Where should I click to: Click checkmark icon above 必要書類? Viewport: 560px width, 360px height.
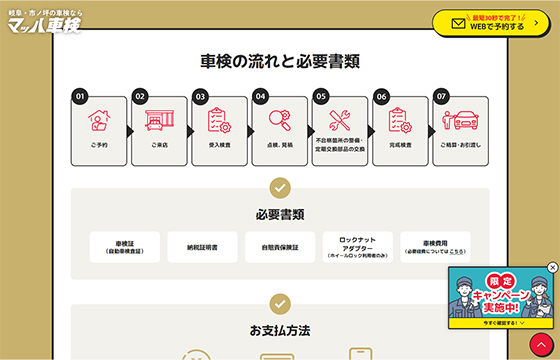tap(280, 188)
